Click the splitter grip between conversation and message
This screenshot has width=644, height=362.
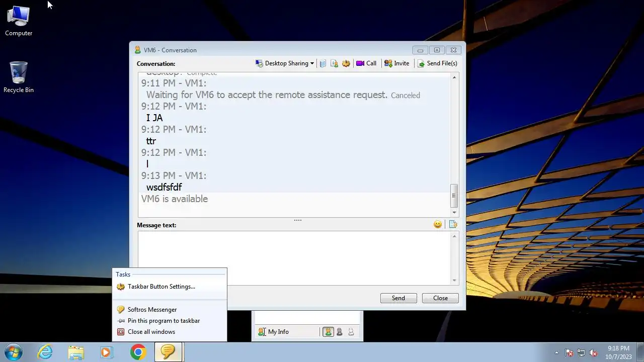point(298,220)
